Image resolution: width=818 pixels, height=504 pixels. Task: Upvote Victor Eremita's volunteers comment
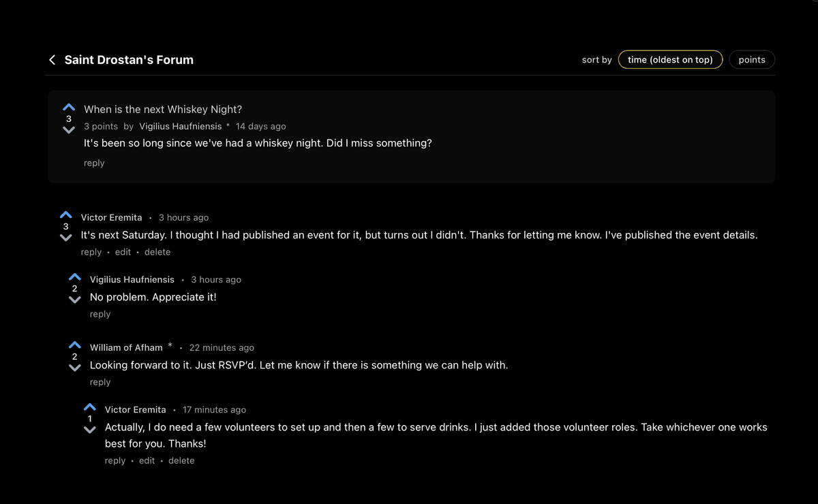pos(90,407)
